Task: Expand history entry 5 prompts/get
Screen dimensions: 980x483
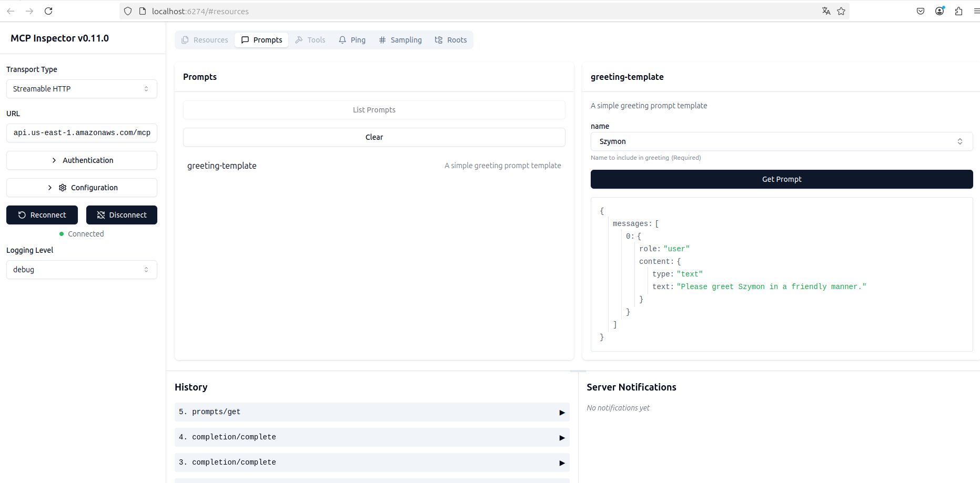Action: [372, 412]
